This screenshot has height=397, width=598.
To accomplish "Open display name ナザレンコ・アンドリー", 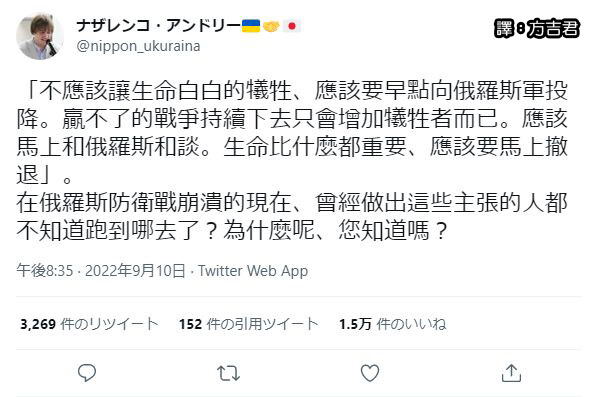I will [x=158, y=26].
